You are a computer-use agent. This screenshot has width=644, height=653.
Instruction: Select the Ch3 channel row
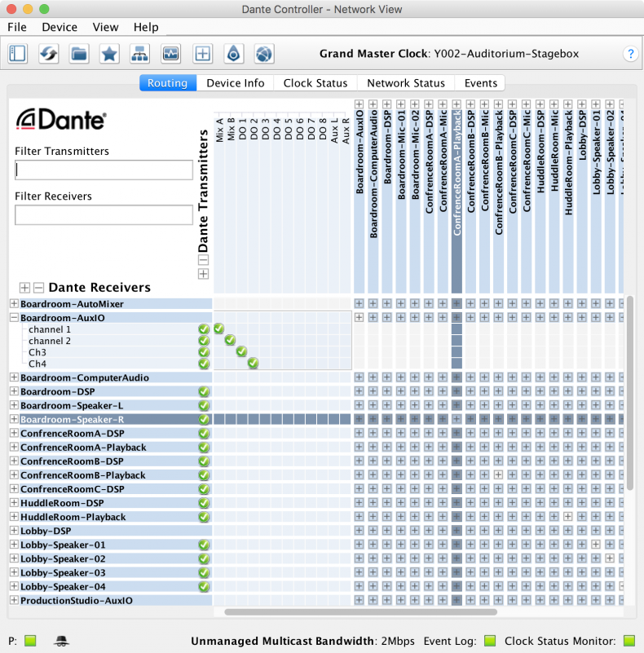117,352
